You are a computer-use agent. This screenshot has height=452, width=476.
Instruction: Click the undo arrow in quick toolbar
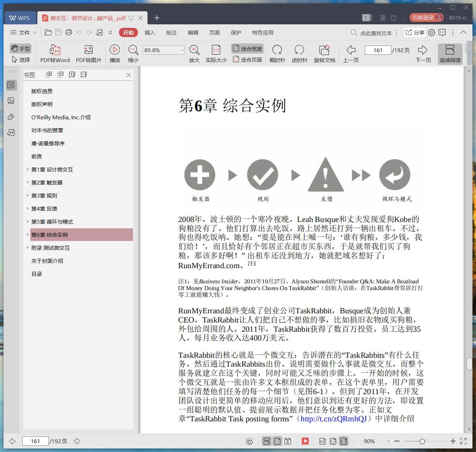(x=79, y=32)
